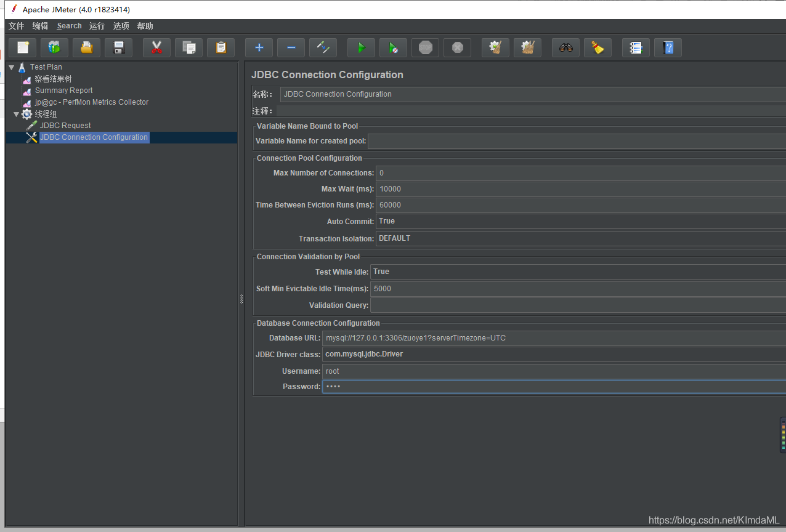Select JDBC Connection Configuration tree node
This screenshot has height=532, width=786.
(x=94, y=137)
